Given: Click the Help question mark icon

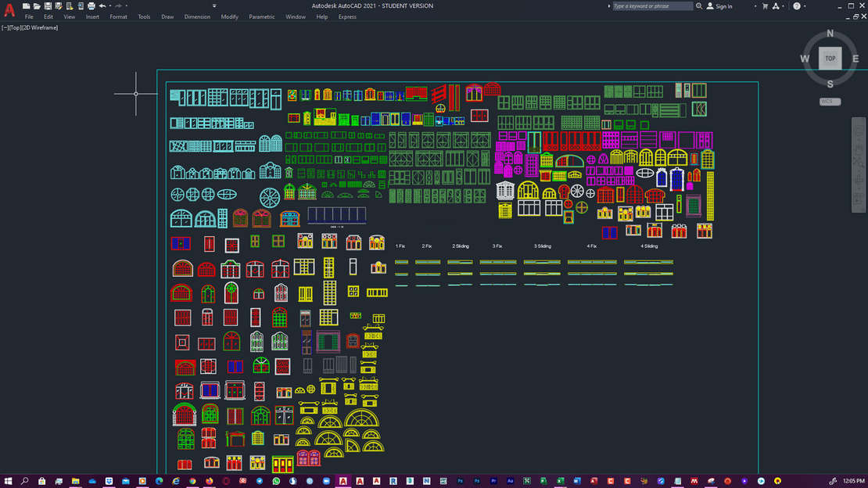Looking at the screenshot, I should pyautogui.click(x=796, y=6).
